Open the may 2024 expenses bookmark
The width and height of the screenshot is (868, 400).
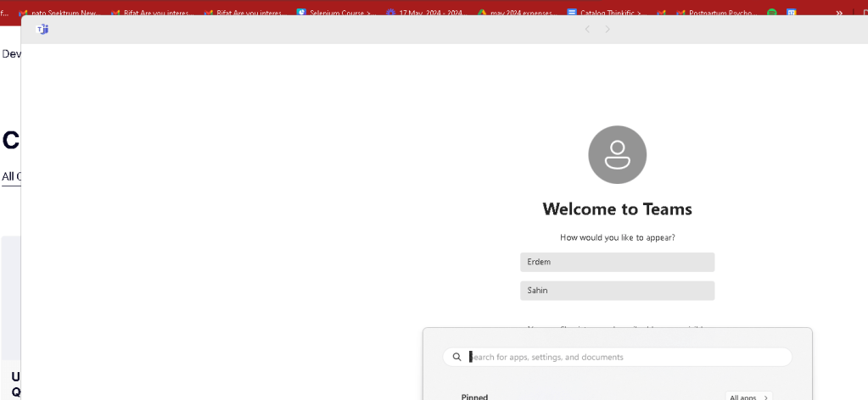(x=518, y=13)
